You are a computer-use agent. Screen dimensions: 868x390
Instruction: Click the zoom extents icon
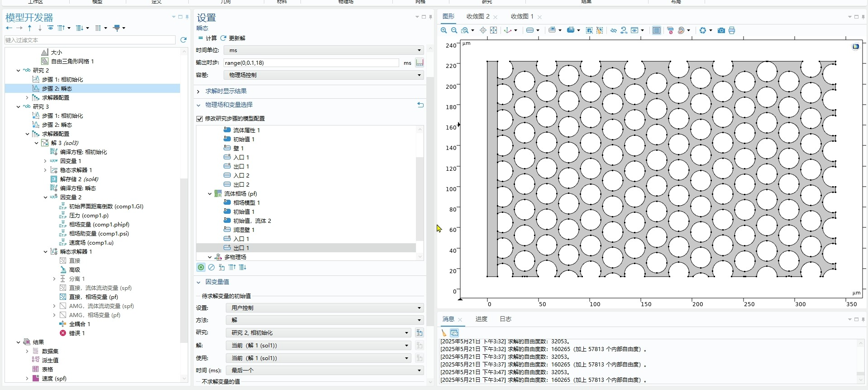point(494,30)
